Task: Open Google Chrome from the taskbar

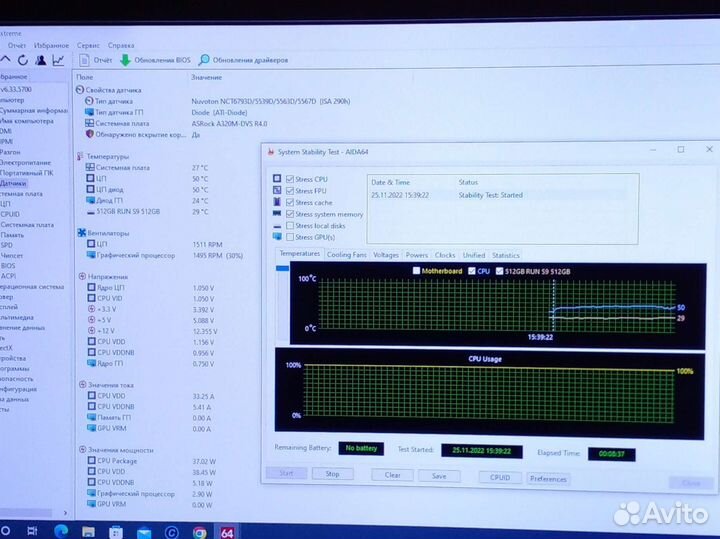Action: point(200,533)
